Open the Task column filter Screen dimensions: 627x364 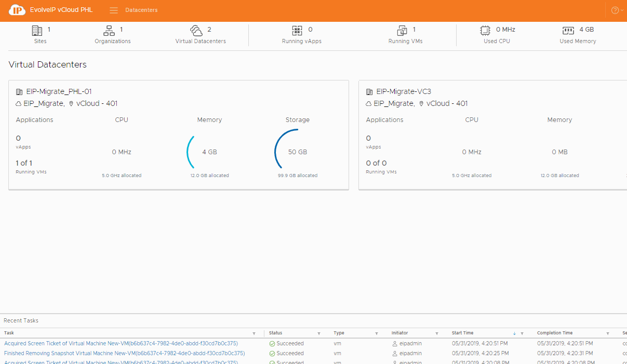(x=254, y=333)
